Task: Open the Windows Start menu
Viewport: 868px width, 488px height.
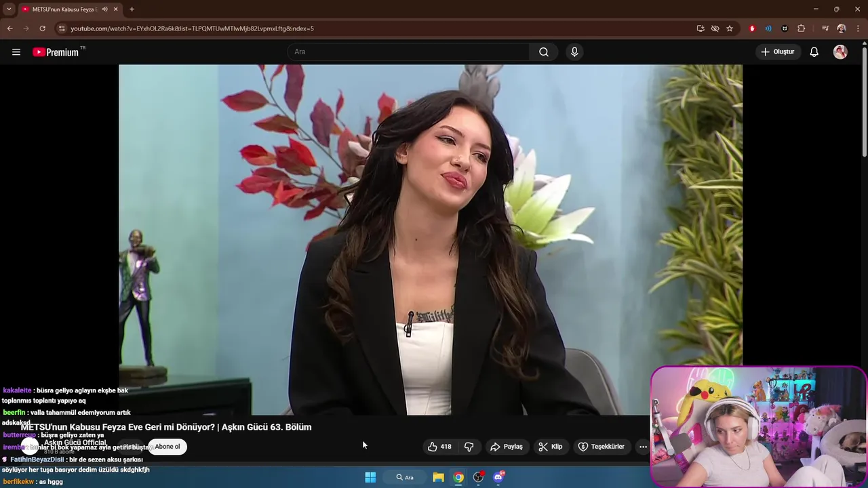Action: pos(370,477)
